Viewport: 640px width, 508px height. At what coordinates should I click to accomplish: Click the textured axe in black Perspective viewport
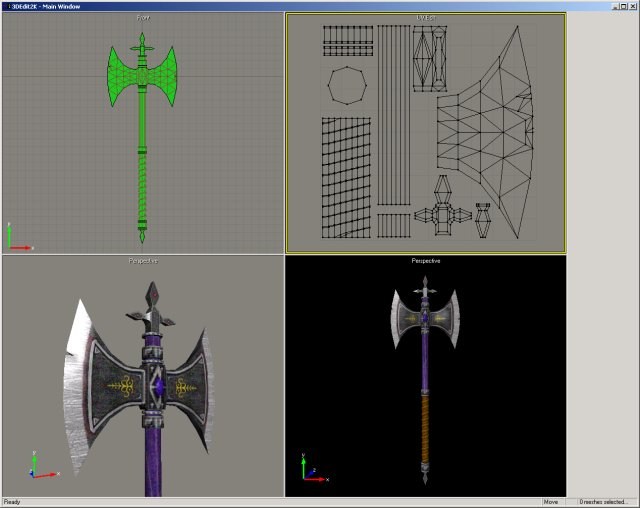click(x=425, y=379)
